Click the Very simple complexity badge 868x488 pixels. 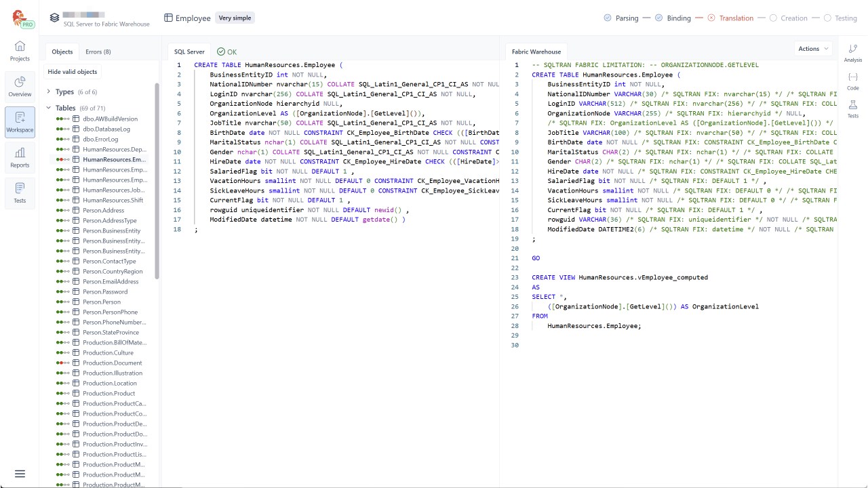click(235, 18)
